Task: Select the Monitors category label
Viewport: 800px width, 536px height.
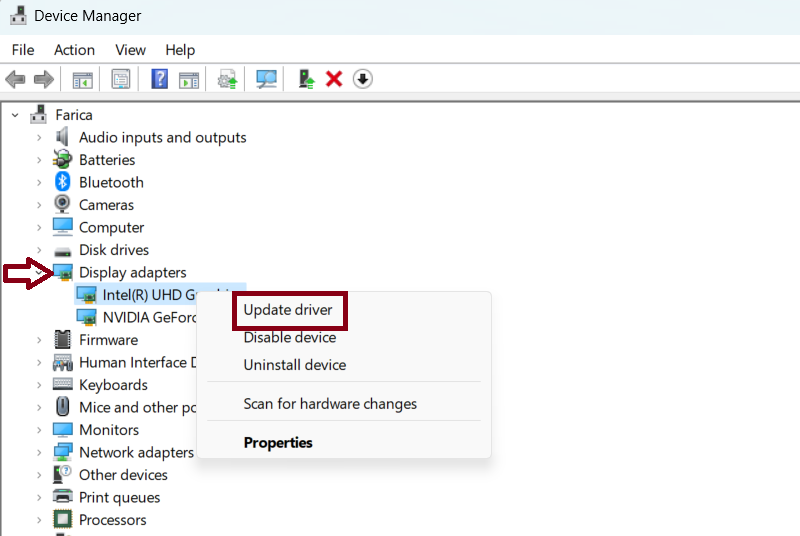Action: [x=109, y=429]
